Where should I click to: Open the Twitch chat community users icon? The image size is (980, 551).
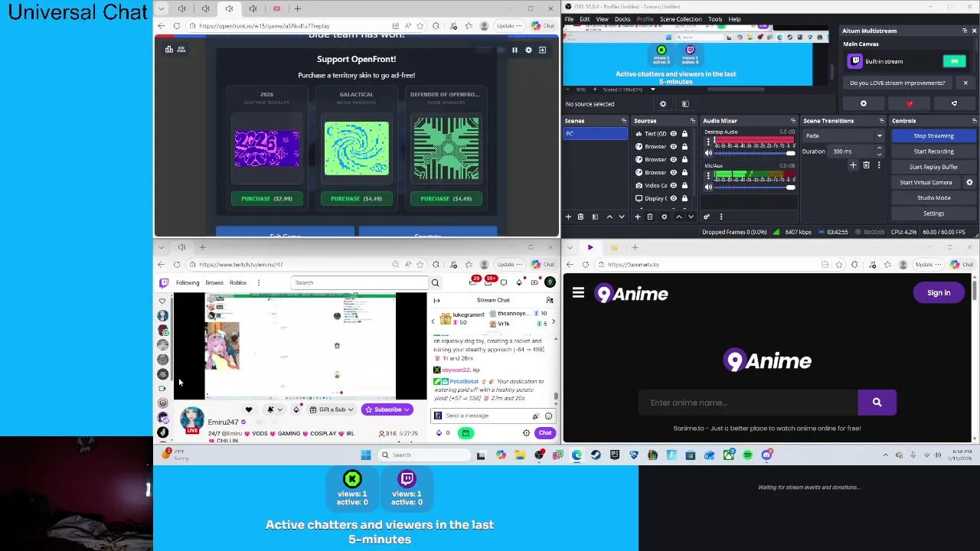click(550, 300)
